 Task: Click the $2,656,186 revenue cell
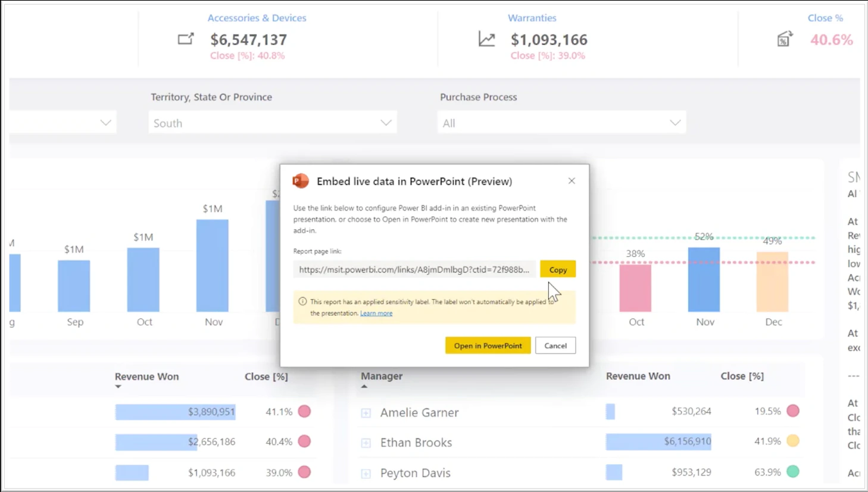(211, 441)
